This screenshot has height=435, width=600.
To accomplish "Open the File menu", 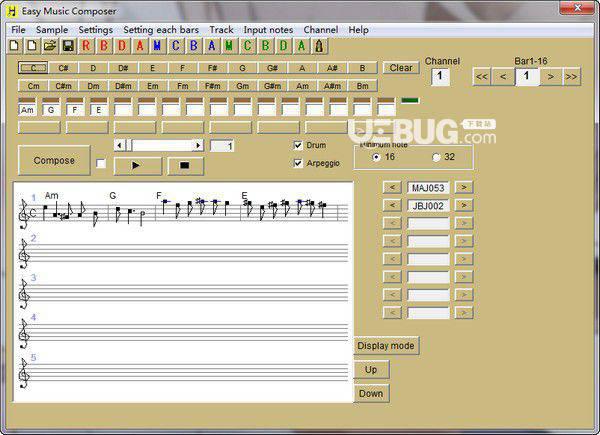I will point(18,30).
